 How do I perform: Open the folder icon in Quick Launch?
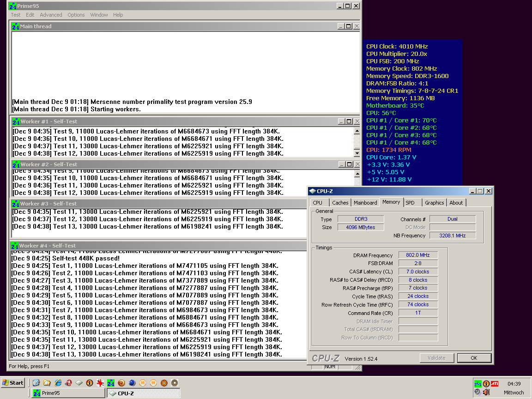47,383
